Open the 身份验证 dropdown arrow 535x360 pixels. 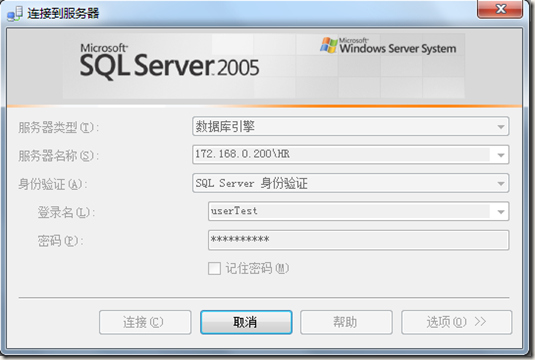pos(501,183)
